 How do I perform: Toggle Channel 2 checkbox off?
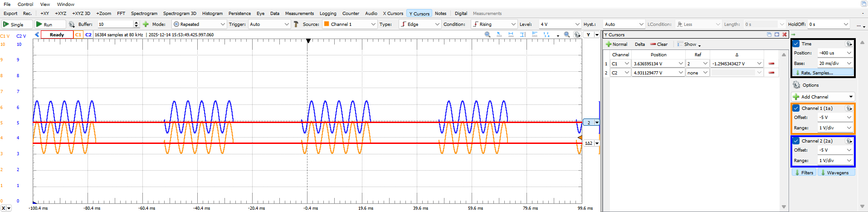[796, 141]
